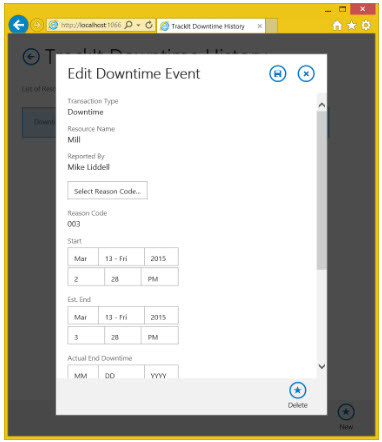Open Est. End day dropdown 13 - Fri
The image size is (382, 442).
click(121, 315)
